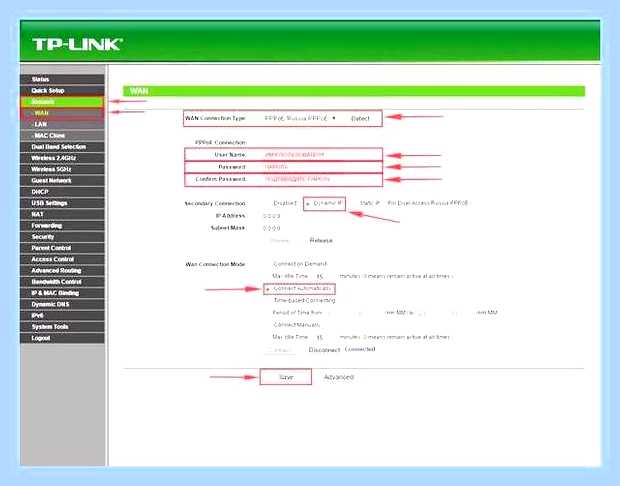Open the IPv6 menu item
The image size is (620, 486).
(62, 316)
